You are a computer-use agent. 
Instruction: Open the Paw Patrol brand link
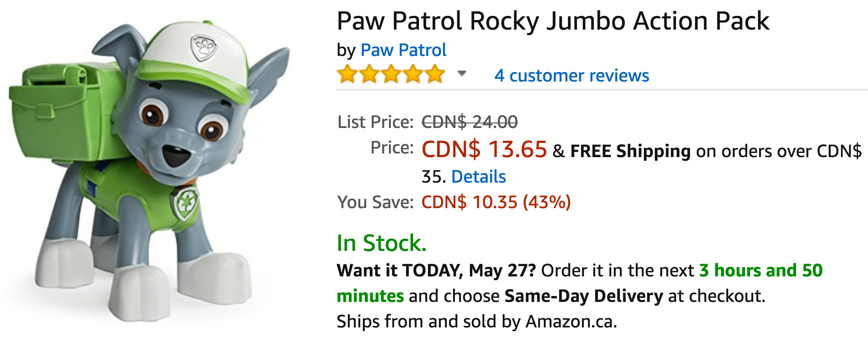pos(403,50)
